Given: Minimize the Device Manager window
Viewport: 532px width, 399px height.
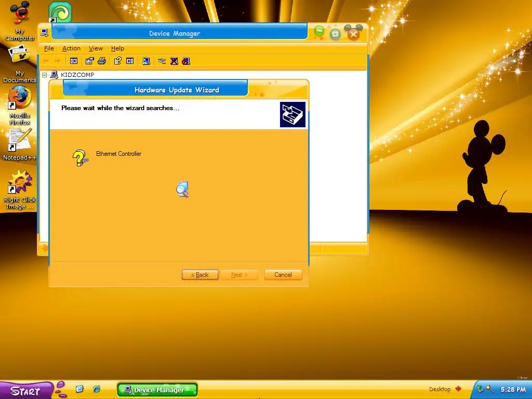Looking at the screenshot, I should 319,32.
